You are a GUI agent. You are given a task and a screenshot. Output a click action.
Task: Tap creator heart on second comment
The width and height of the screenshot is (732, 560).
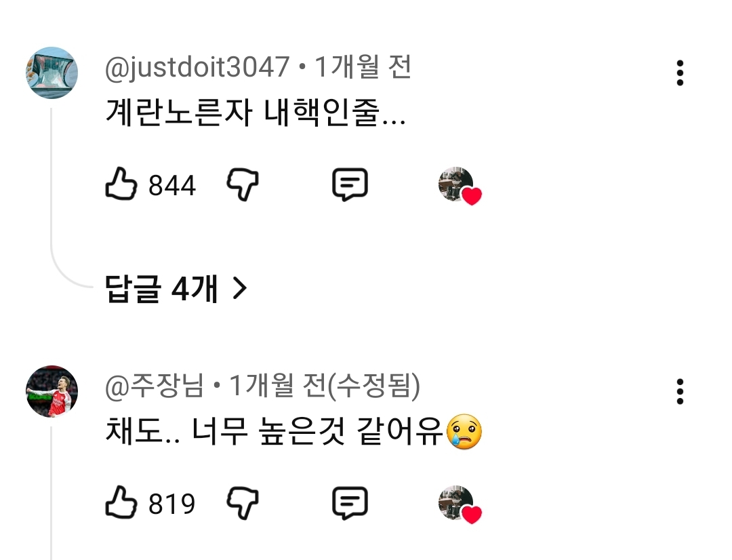[460, 504]
